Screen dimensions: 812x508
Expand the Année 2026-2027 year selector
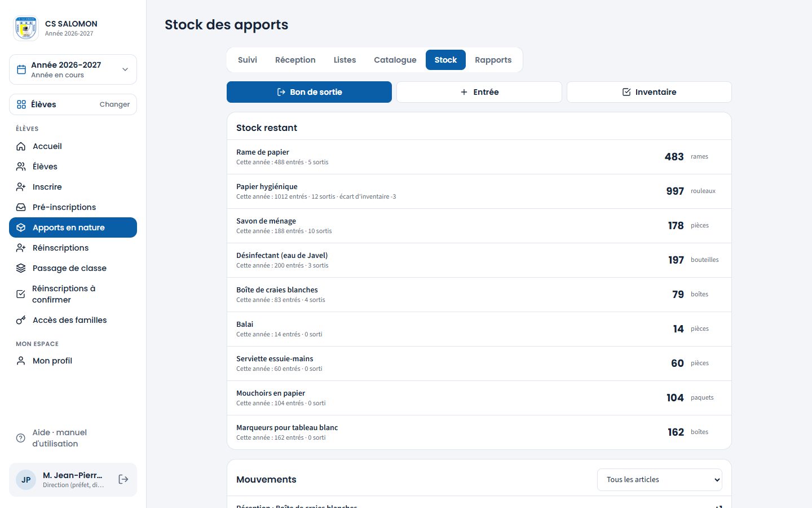73,69
